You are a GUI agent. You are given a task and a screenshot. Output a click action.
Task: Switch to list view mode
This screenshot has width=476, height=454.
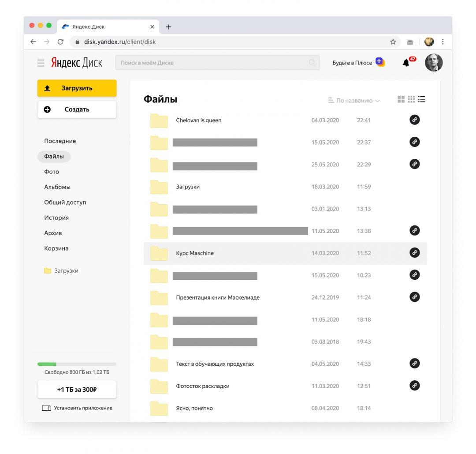(x=421, y=99)
